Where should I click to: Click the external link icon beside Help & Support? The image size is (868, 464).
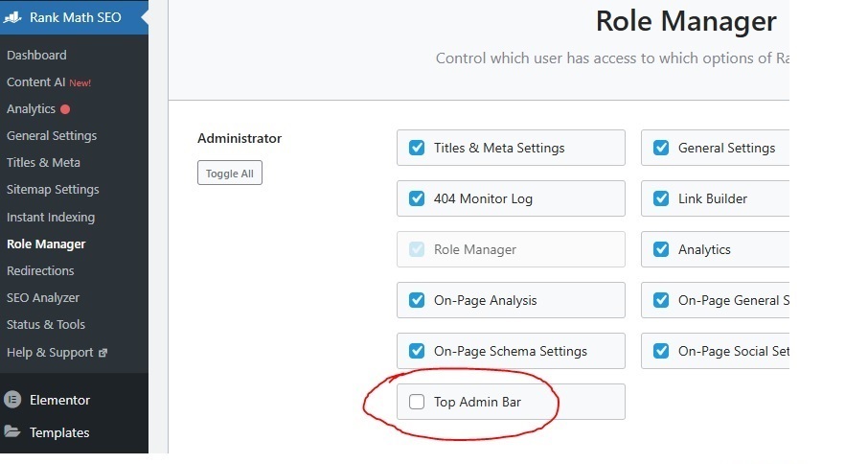tap(103, 353)
